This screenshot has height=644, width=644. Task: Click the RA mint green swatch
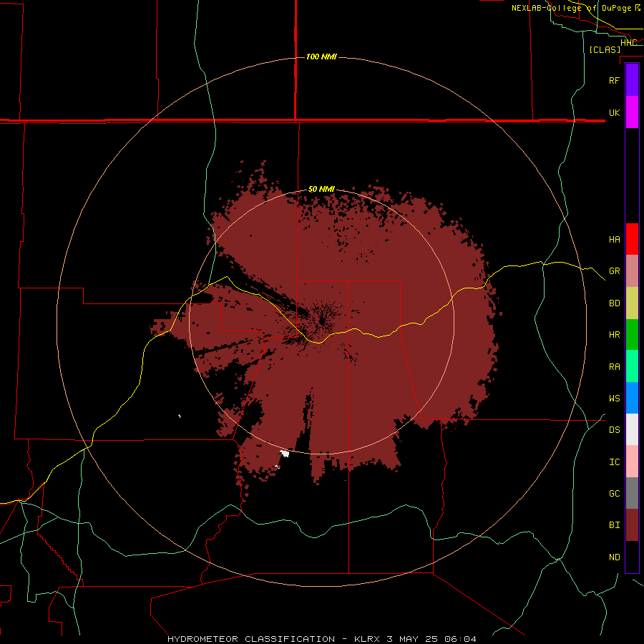point(632,366)
